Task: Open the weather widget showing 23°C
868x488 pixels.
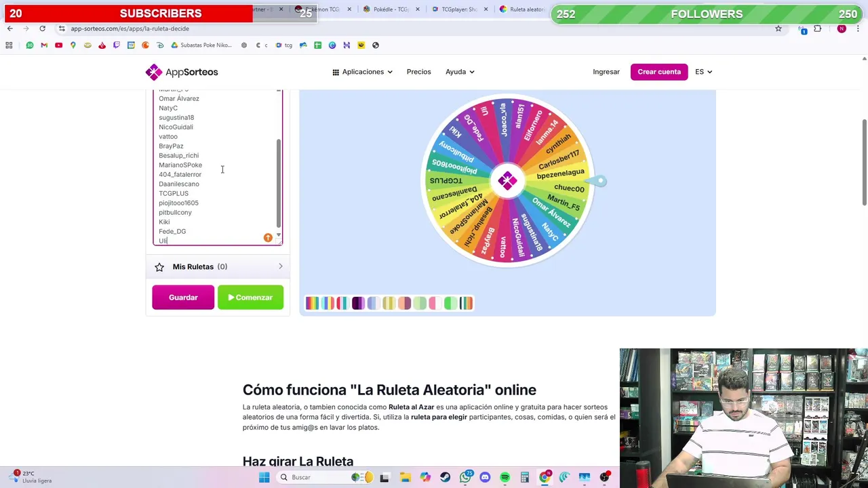Action: coord(32,477)
